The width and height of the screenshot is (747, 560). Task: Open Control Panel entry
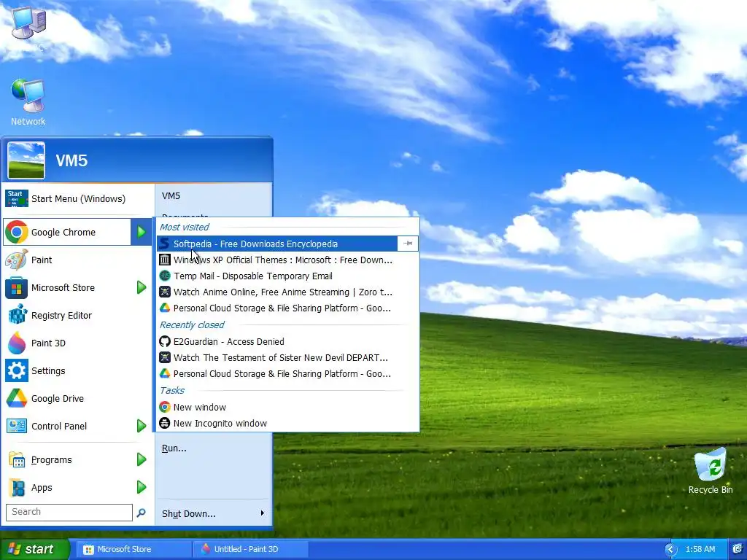pos(66,426)
